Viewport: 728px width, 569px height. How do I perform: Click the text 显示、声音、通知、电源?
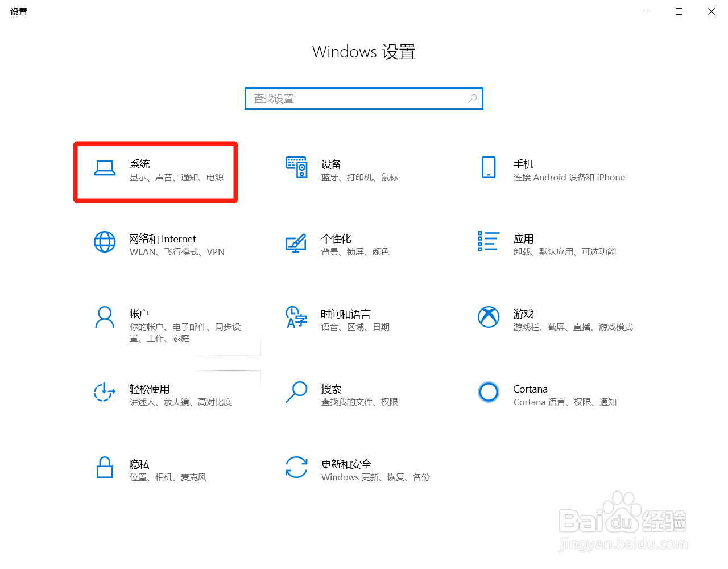[177, 178]
